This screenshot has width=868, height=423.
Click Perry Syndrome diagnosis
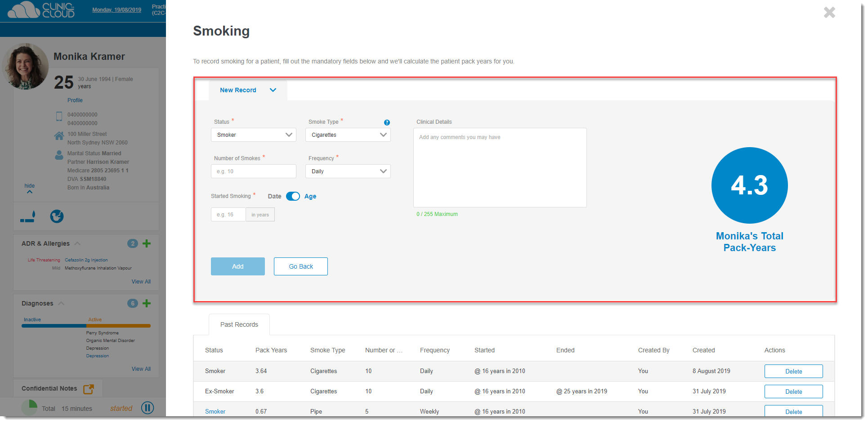pos(103,333)
